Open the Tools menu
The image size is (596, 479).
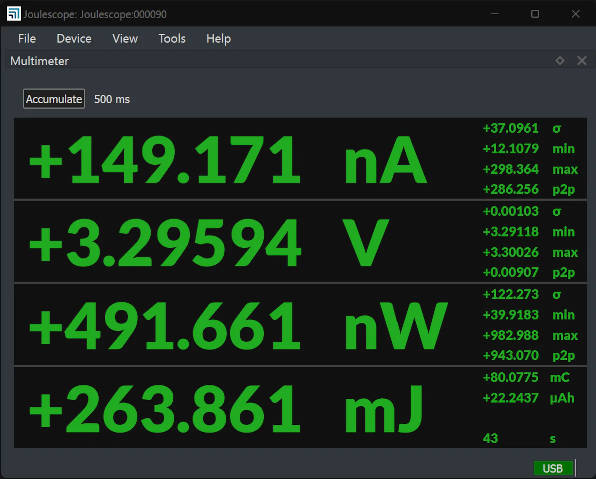pos(172,38)
